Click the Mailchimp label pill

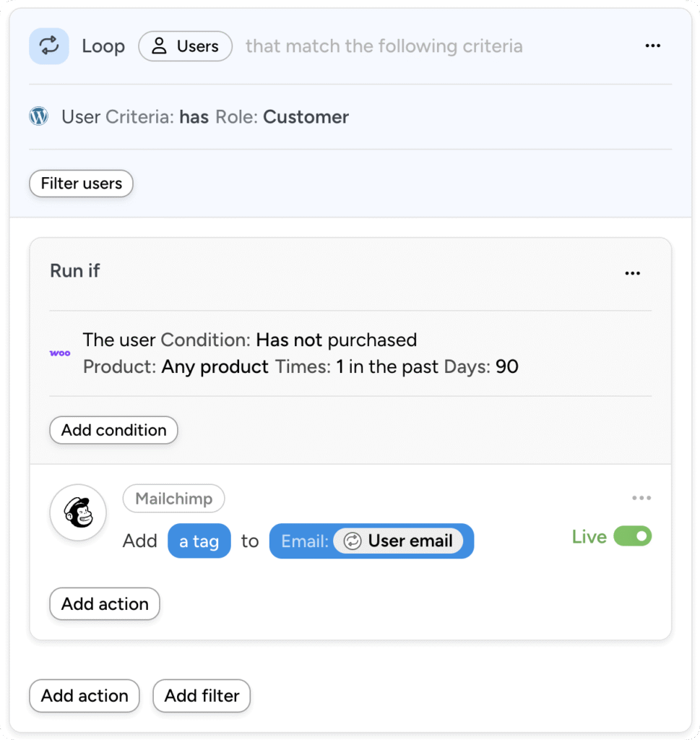173,498
